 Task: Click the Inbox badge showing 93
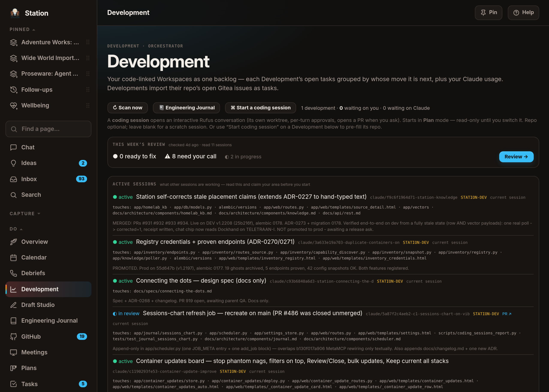(81, 179)
